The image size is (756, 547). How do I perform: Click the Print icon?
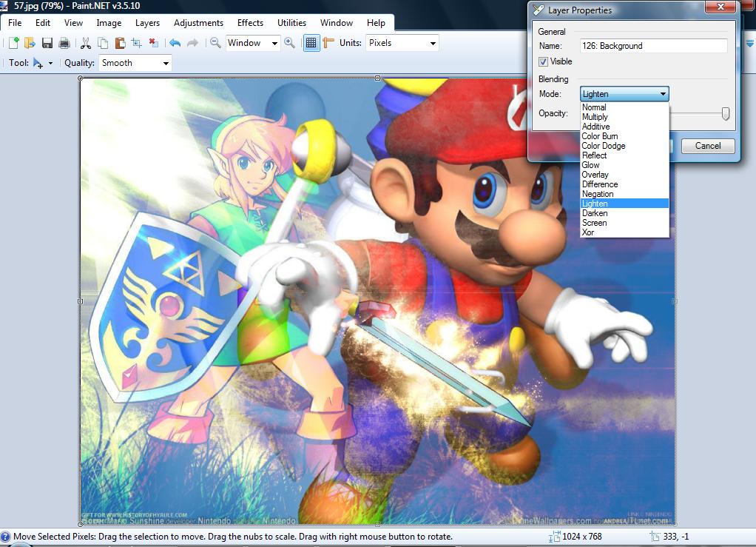[x=64, y=43]
